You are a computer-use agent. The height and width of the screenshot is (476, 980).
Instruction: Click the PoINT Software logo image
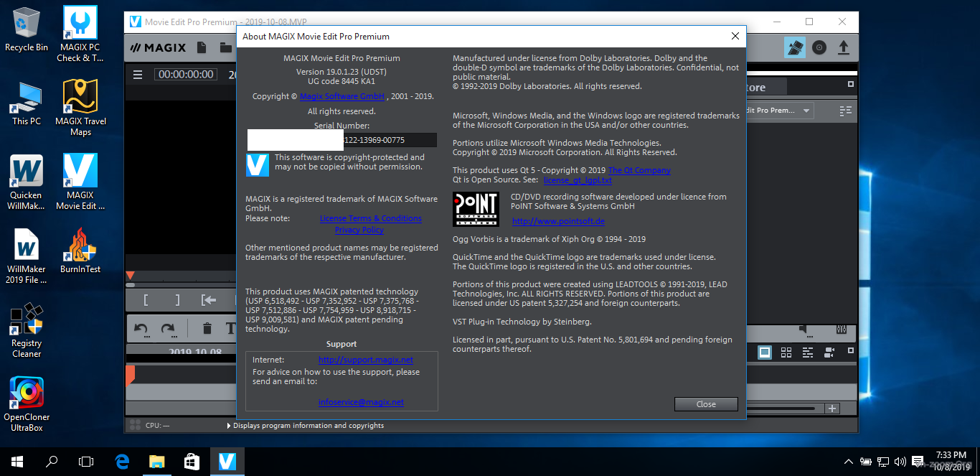coord(476,210)
